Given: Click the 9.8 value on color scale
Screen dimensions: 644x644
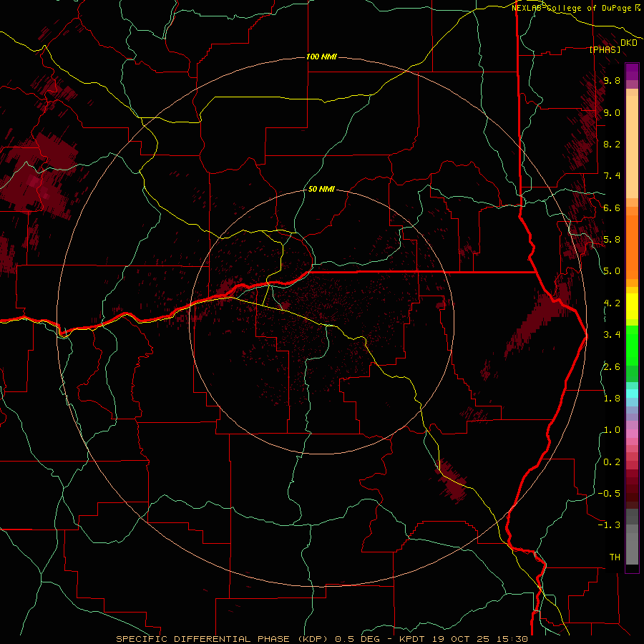Looking at the screenshot, I should (612, 80).
